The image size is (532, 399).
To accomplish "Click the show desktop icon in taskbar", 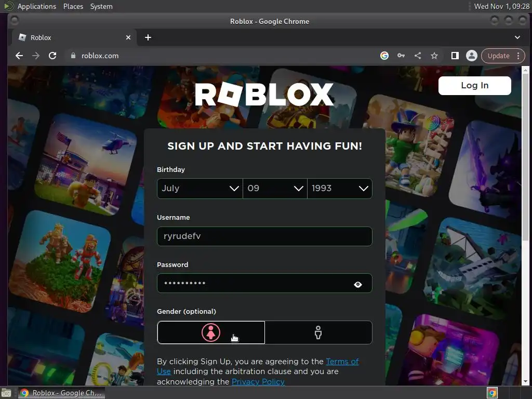I will (x=6, y=393).
